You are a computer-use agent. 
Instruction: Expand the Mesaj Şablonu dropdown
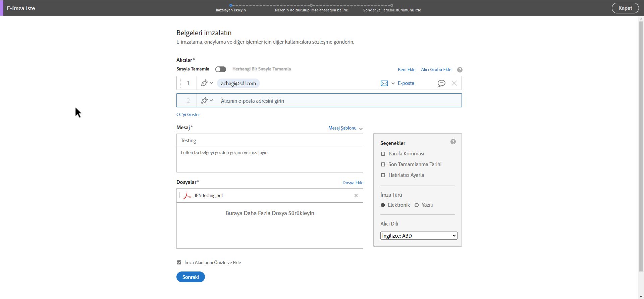click(x=345, y=128)
